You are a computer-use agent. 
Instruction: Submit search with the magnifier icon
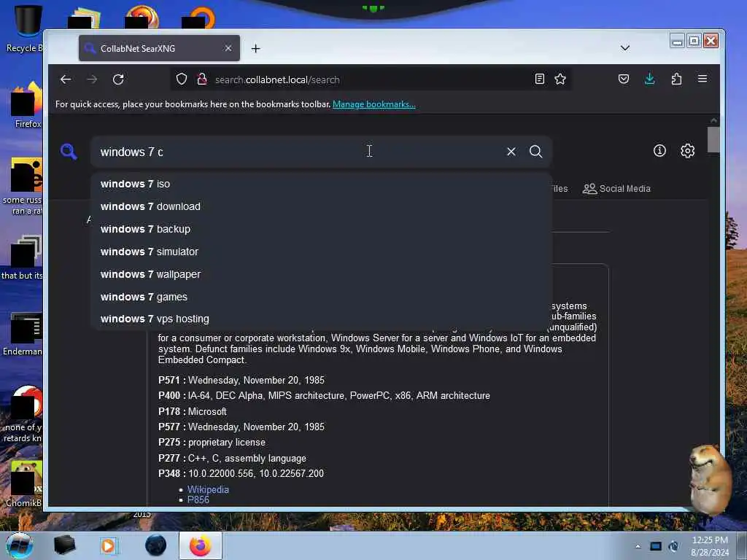tap(536, 152)
